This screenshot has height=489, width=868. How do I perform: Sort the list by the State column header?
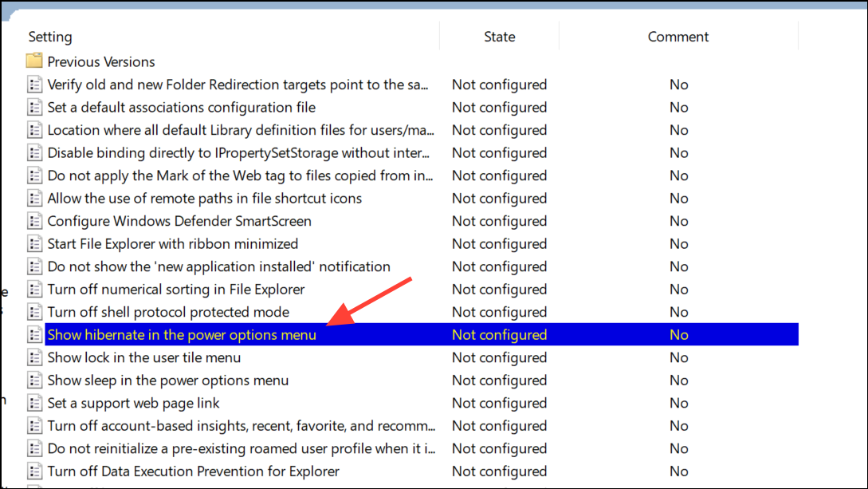499,37
